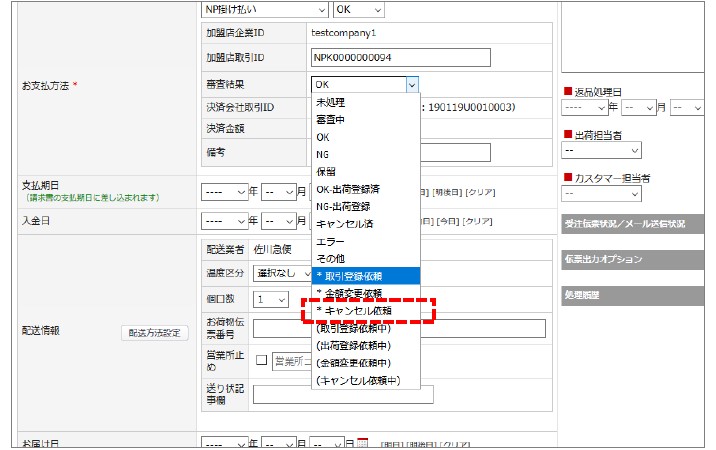Open 入金日 year dropdown
The width and height of the screenshot is (716, 450).
224,222
